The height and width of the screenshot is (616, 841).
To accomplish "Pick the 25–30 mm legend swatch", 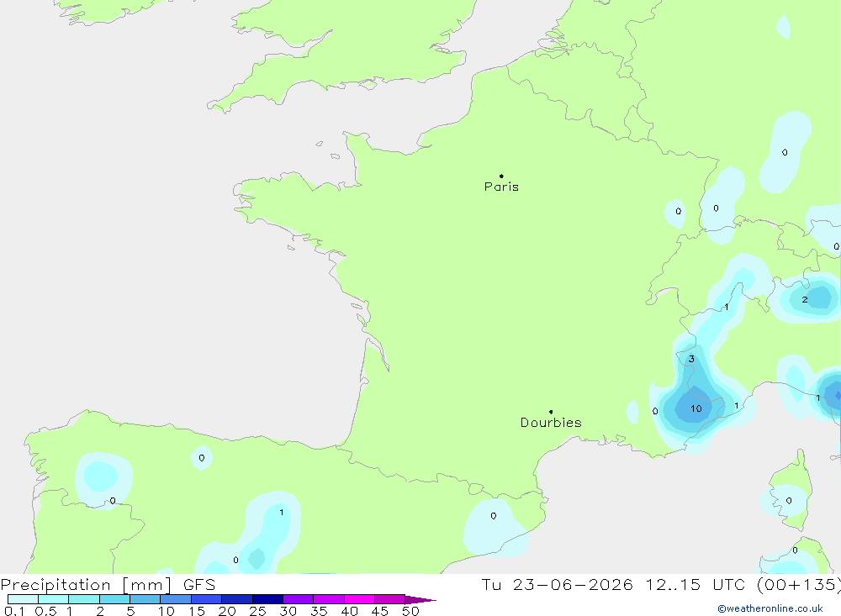I will coord(267,599).
